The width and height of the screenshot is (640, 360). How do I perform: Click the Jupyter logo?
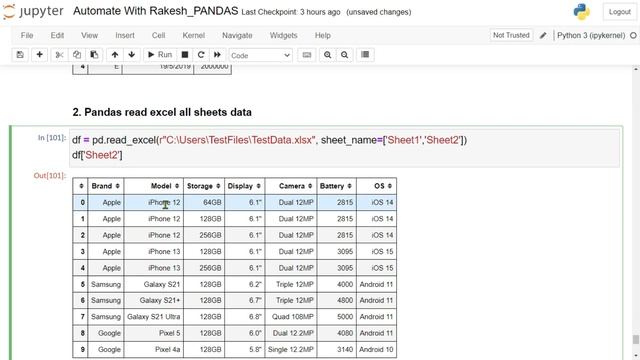pos(33,11)
